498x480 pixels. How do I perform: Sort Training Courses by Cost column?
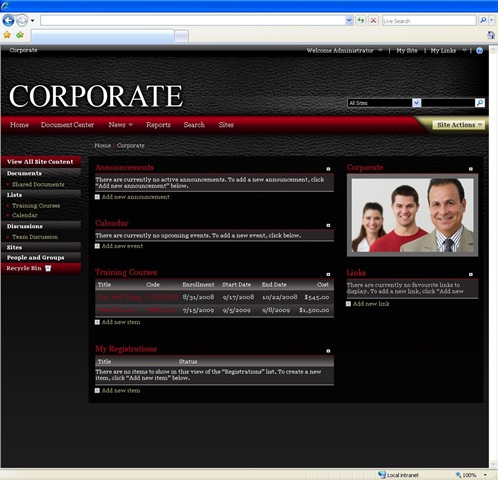[x=323, y=285]
